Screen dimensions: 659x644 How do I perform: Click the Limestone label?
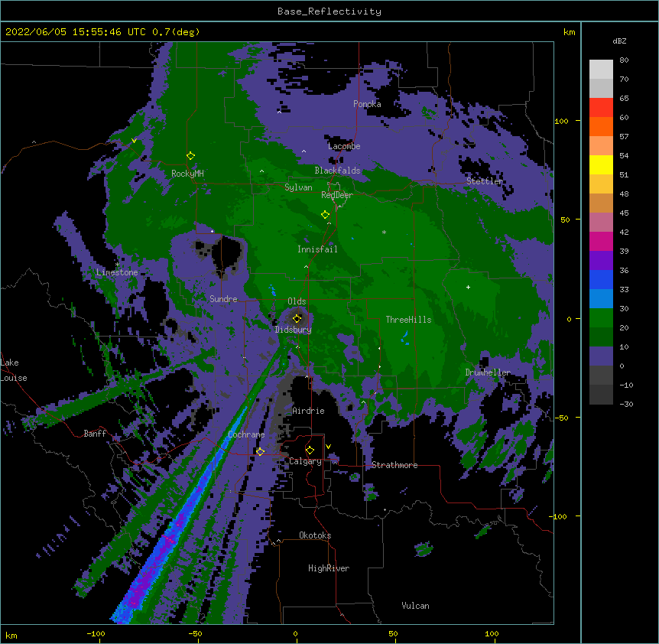tap(117, 272)
